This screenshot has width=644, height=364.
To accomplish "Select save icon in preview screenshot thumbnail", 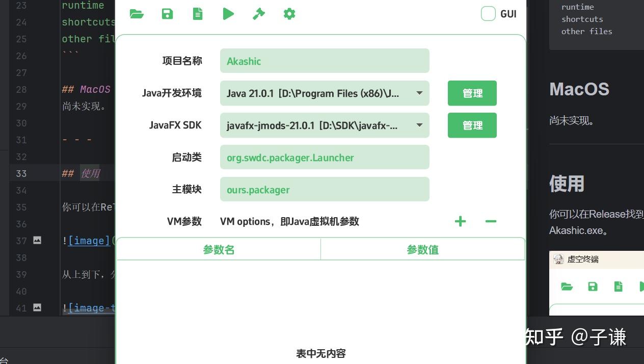I will (593, 287).
